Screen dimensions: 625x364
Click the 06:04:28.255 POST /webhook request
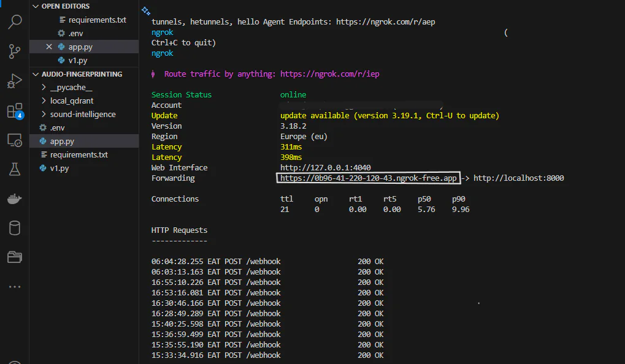tap(267, 262)
